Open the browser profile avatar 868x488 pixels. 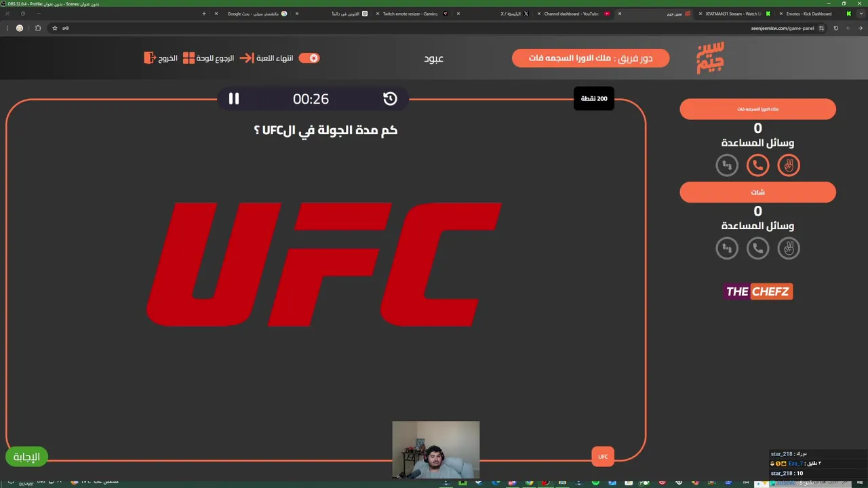click(x=20, y=28)
